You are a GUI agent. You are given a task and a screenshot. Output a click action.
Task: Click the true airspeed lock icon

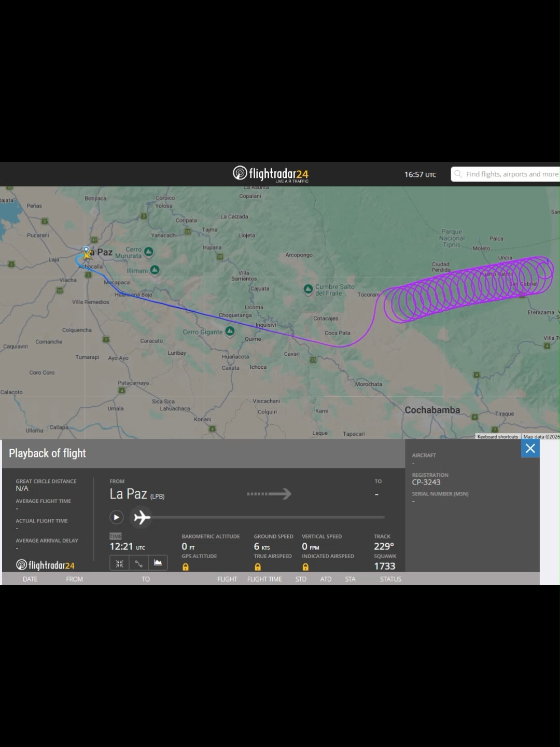click(258, 567)
